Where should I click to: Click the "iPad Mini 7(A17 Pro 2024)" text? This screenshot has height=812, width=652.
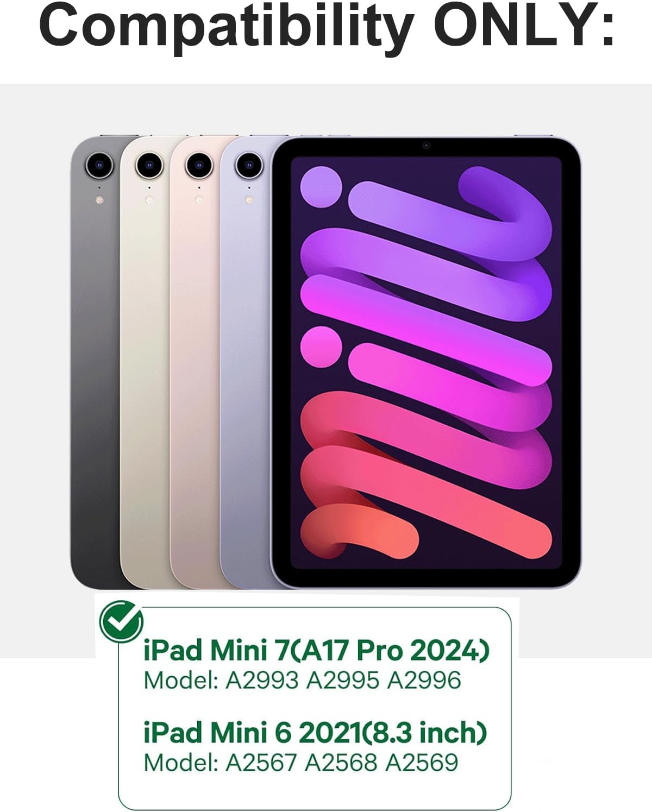click(316, 650)
